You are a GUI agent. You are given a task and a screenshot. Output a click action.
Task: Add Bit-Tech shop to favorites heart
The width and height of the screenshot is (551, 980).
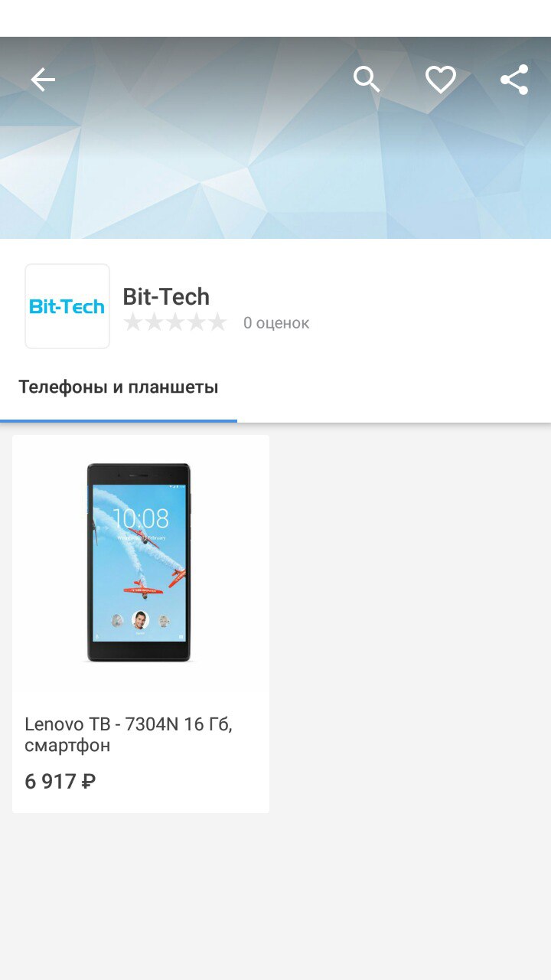coord(441,80)
